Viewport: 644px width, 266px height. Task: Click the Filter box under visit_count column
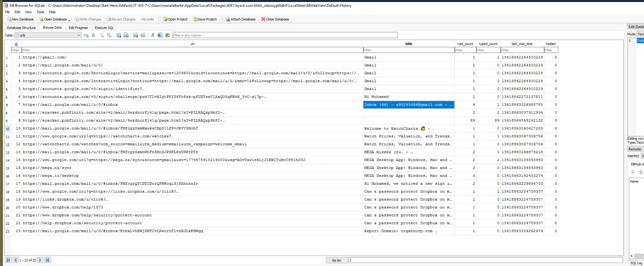pyautogui.click(x=465, y=50)
